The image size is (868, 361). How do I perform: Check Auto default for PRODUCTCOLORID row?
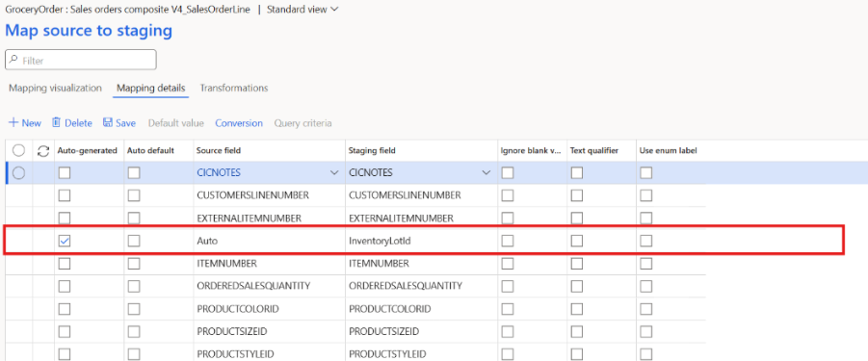(134, 309)
